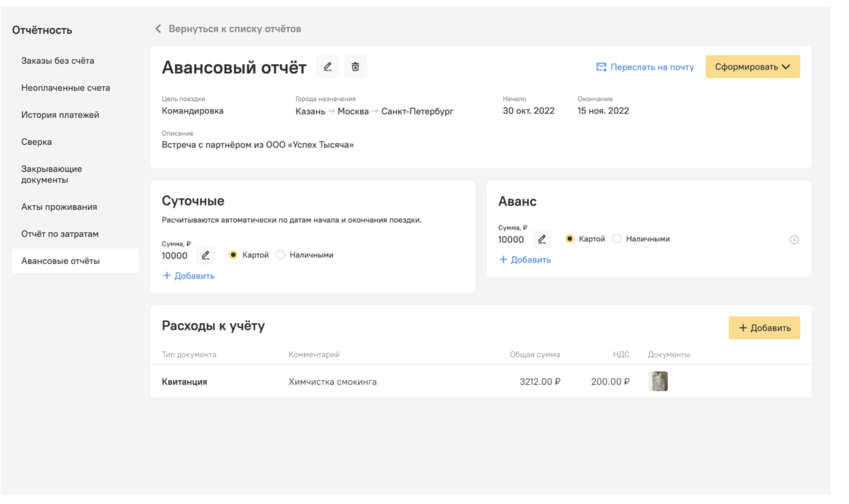
Task: Click the Комментарий column header
Action: (314, 355)
